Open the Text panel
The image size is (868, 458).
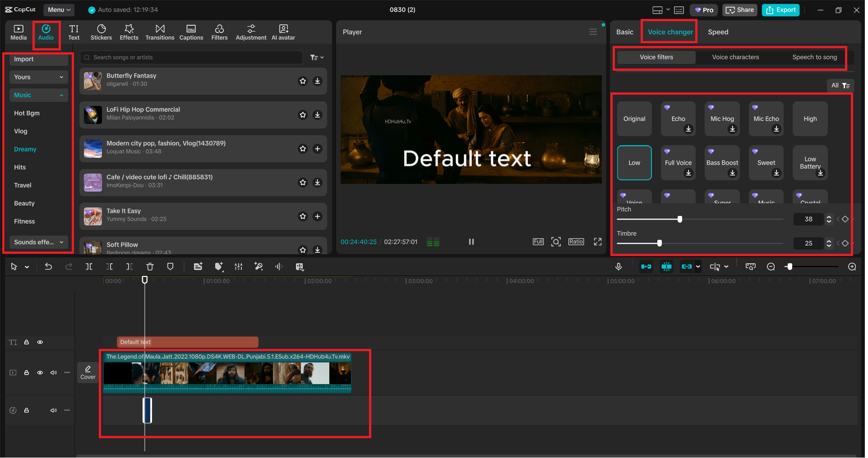(x=74, y=32)
